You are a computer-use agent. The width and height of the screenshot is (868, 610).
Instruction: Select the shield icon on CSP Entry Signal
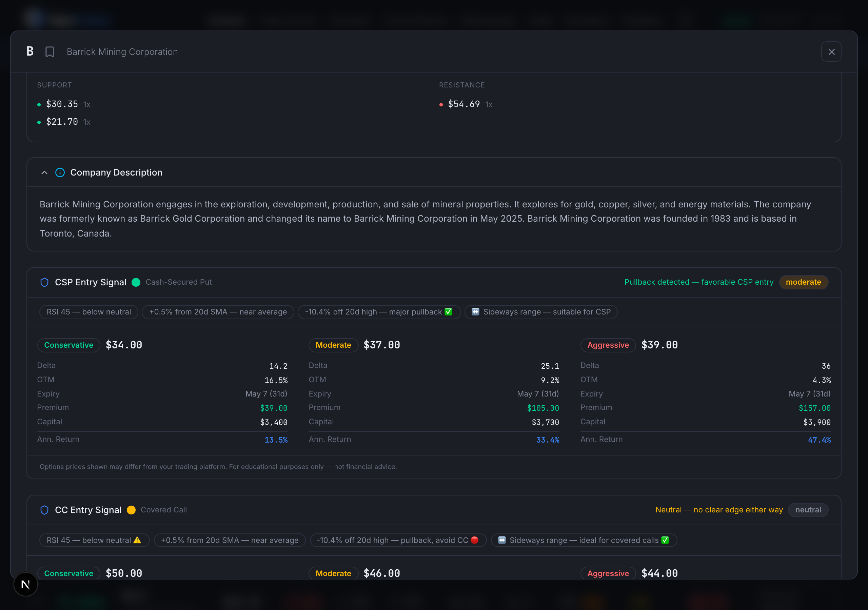pos(44,282)
